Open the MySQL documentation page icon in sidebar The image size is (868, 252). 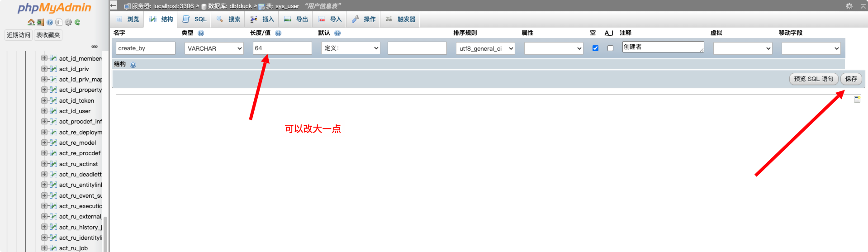coord(58,22)
